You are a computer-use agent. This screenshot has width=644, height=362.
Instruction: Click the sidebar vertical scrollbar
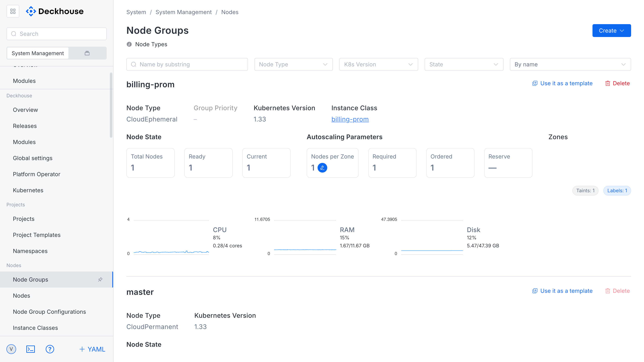click(x=111, y=105)
